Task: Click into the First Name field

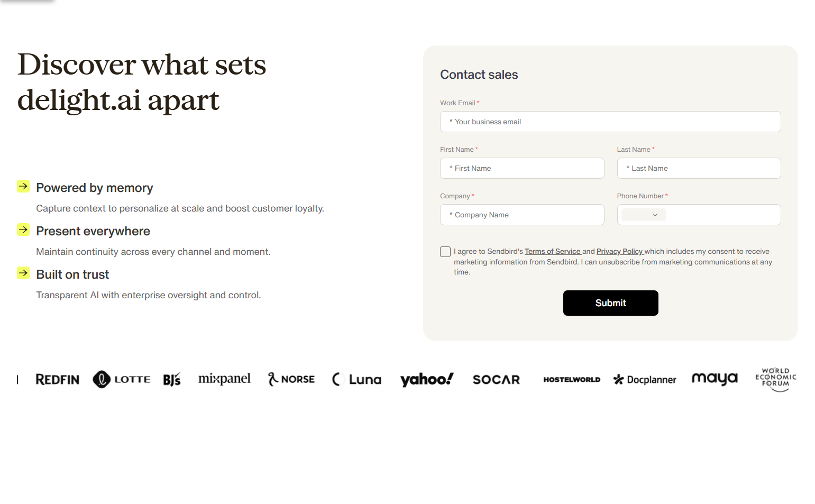Action: click(x=522, y=168)
